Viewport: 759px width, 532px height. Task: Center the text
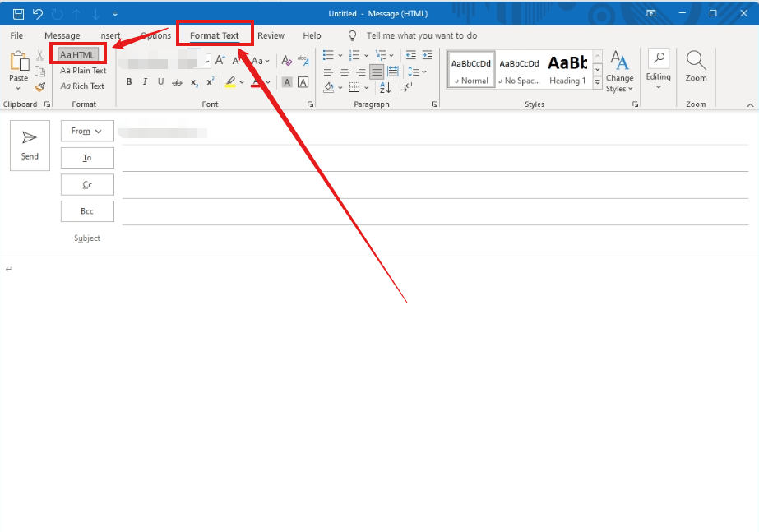click(345, 72)
